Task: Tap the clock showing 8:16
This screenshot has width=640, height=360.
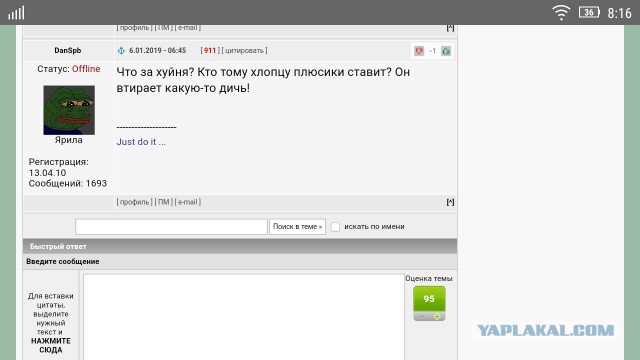Action: click(x=620, y=13)
